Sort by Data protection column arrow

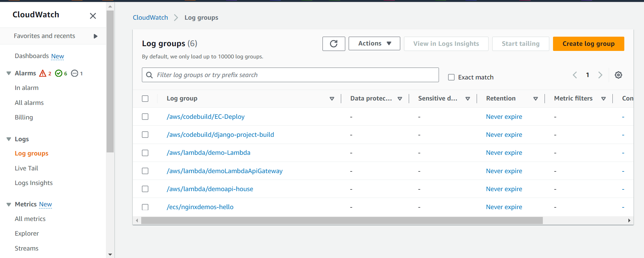pyautogui.click(x=400, y=99)
